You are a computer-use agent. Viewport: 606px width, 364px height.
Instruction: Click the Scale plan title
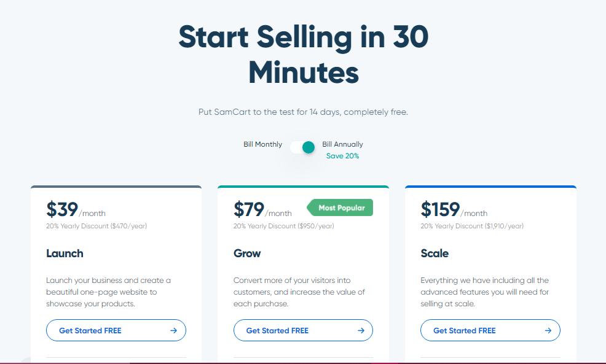click(435, 254)
